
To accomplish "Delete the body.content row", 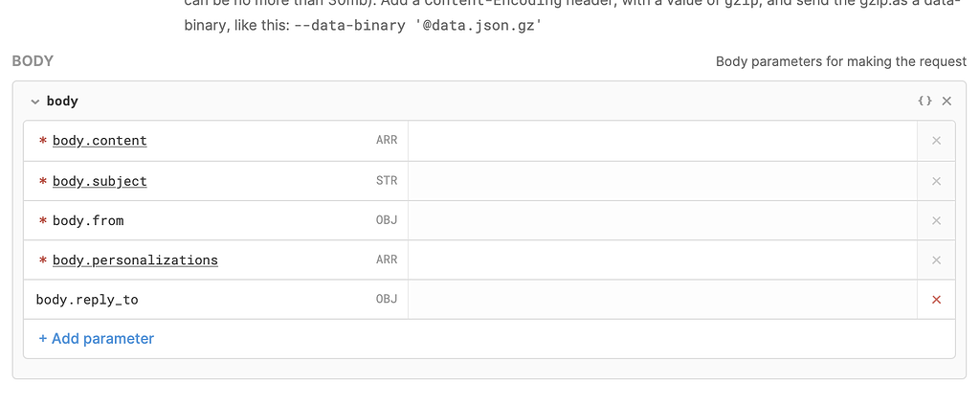I will pos(936,141).
